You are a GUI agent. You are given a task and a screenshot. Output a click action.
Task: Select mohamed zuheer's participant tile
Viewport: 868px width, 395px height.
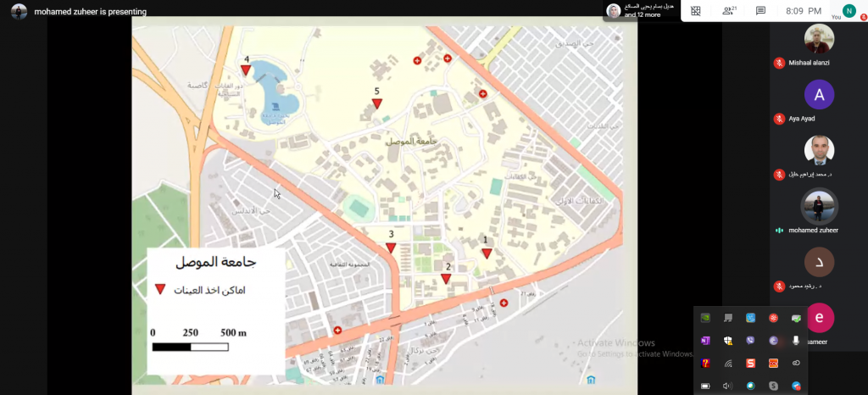click(819, 206)
